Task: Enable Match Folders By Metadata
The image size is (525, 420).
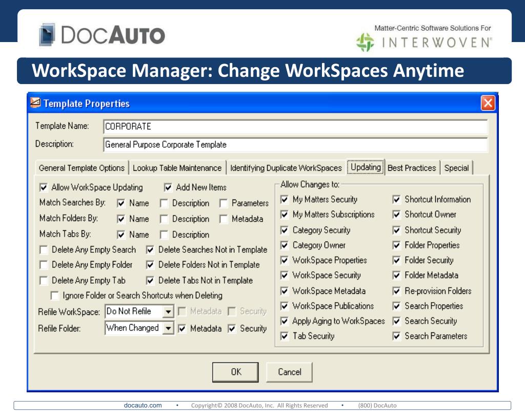Action: (224, 218)
